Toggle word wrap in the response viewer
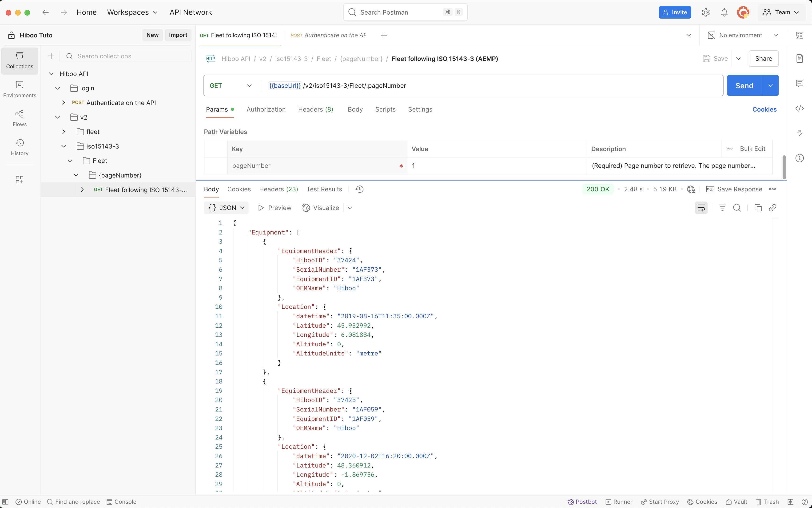Screen dimensions: 812x508 (x=701, y=208)
